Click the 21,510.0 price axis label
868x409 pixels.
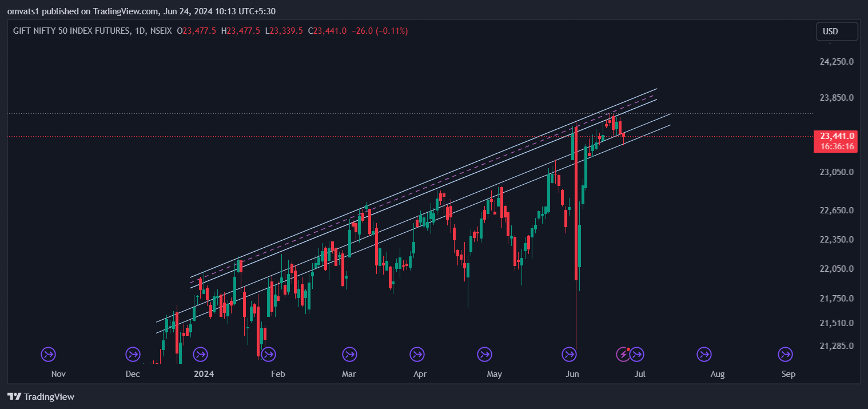[x=837, y=323]
